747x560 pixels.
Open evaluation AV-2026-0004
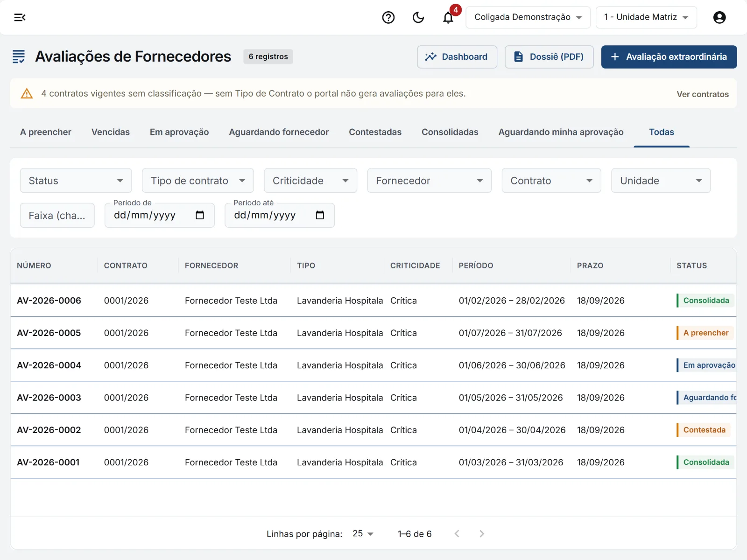(49, 365)
